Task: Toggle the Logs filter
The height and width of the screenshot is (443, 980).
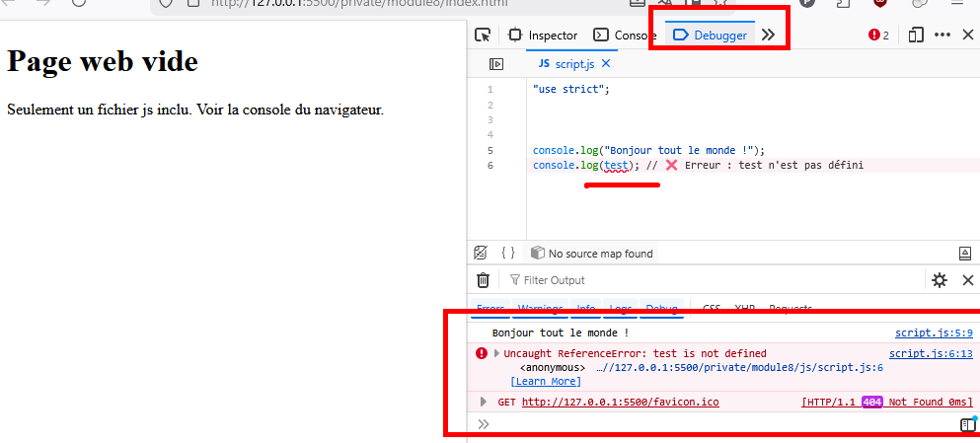Action: click(x=620, y=309)
